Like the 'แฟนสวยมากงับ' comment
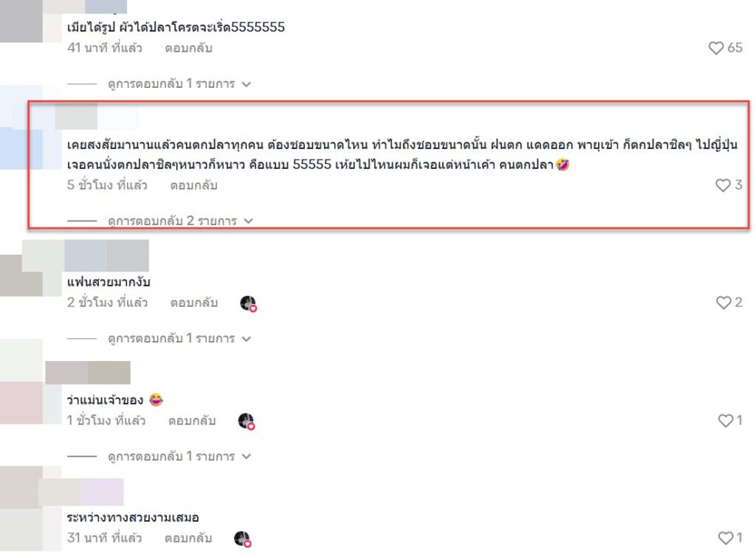 pos(724,303)
